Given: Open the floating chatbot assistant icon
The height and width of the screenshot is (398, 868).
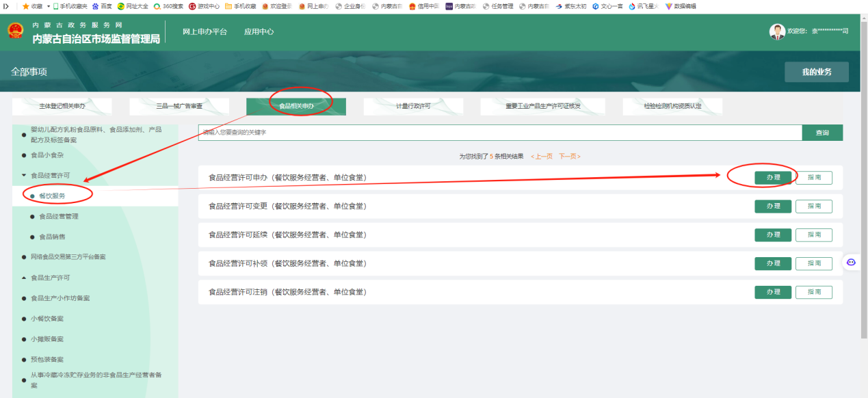Looking at the screenshot, I should tap(851, 262).
